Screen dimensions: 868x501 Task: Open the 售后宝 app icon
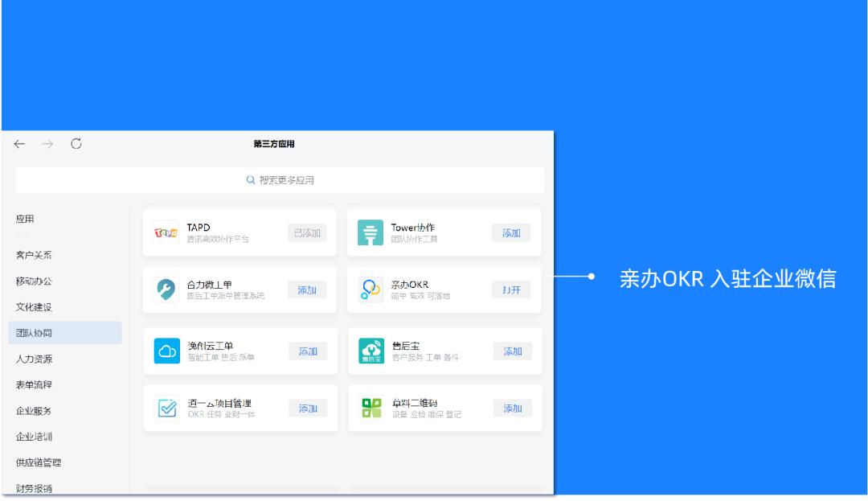click(x=371, y=351)
